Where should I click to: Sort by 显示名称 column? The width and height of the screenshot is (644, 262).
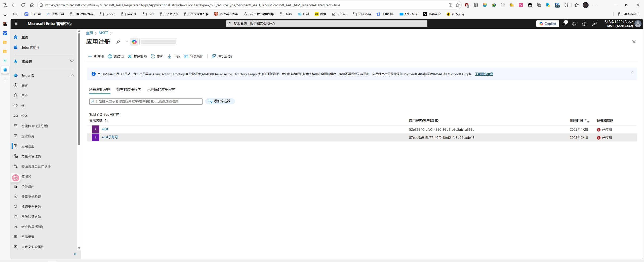point(98,121)
